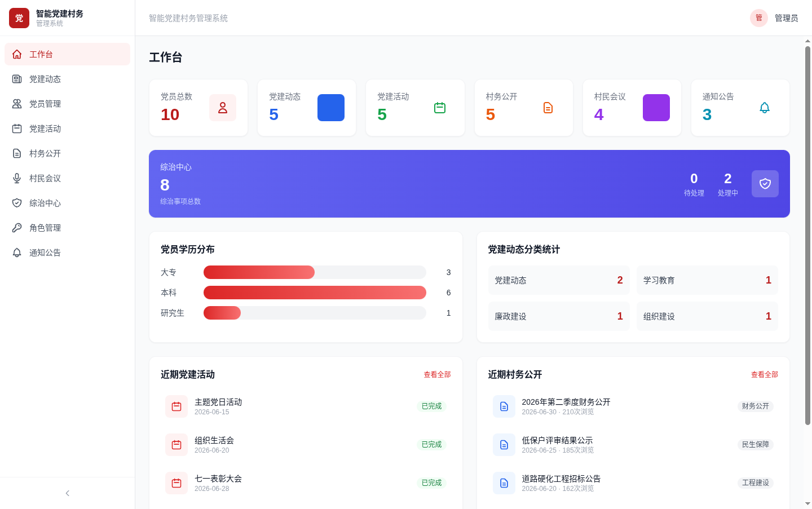Navigate to 党建活动 in sidebar
The height and width of the screenshot is (509, 812).
coord(68,129)
